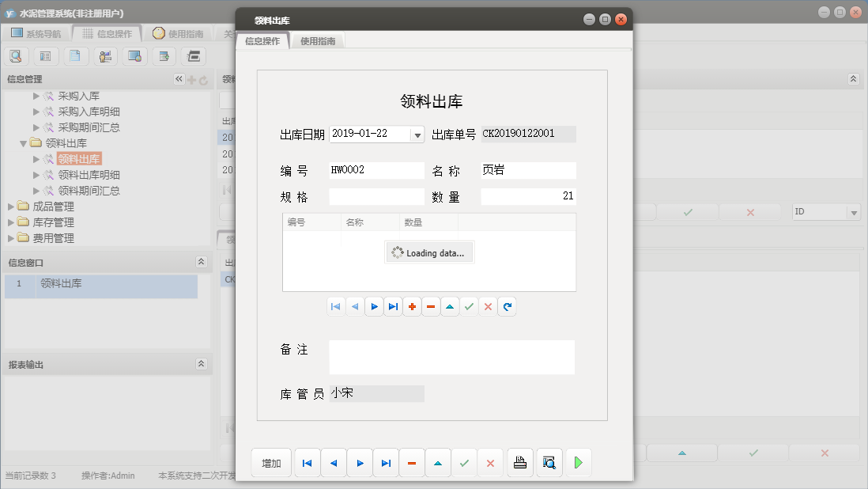Click the printer icon in the dialog's bottom toolbar
This screenshot has height=489, width=868.
tap(519, 463)
